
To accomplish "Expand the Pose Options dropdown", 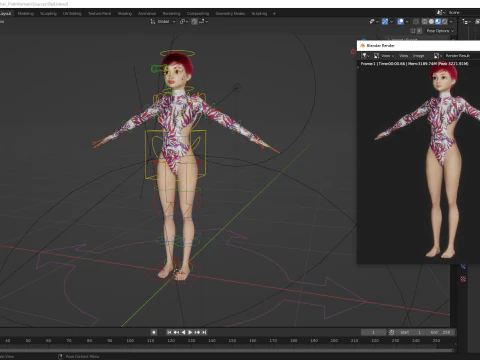I will (x=440, y=31).
